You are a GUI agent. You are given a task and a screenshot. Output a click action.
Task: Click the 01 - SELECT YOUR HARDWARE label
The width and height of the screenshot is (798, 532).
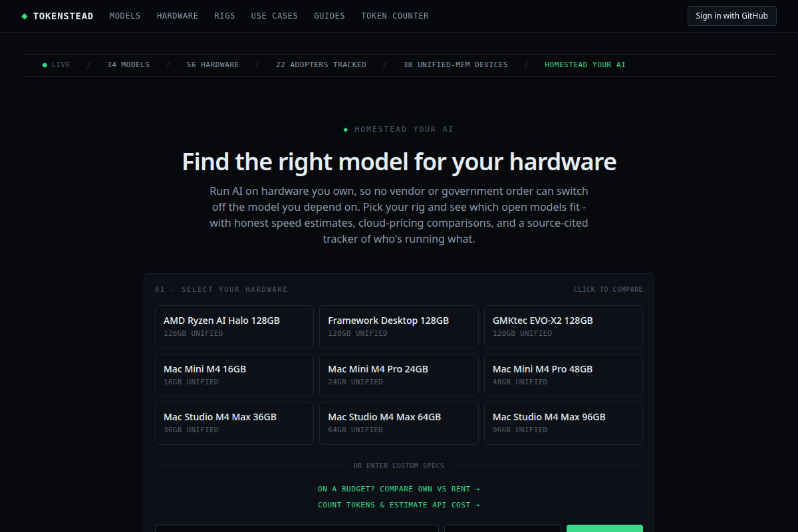click(x=221, y=290)
